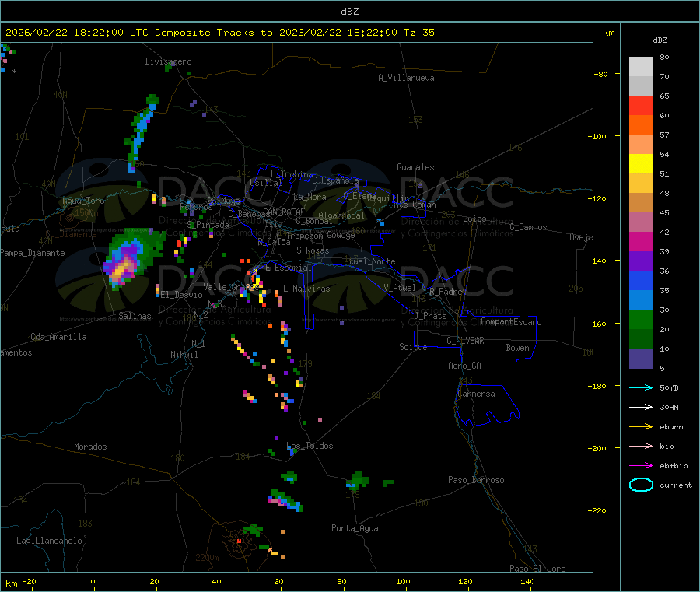Click the 'Divisadero' map label
Image resolution: width=700 pixels, height=592 pixels.
(x=168, y=61)
